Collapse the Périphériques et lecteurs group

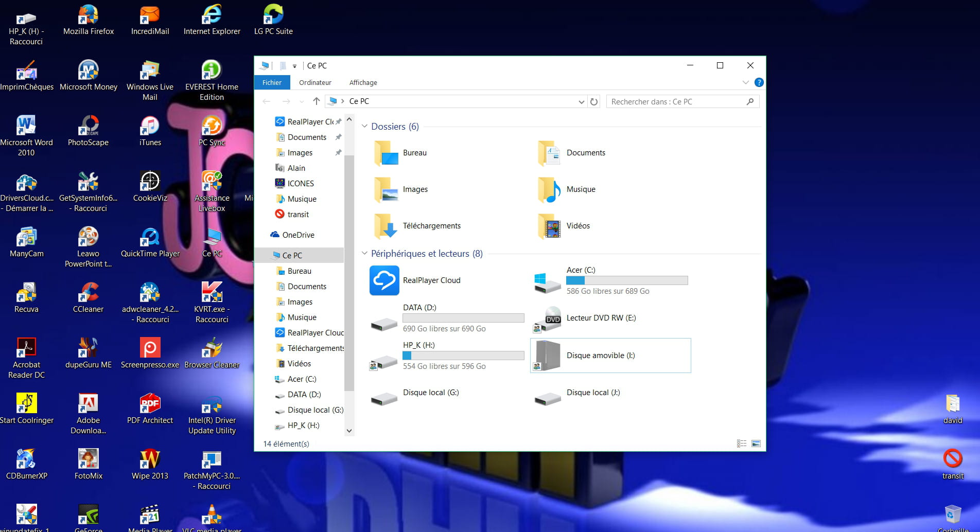[364, 253]
